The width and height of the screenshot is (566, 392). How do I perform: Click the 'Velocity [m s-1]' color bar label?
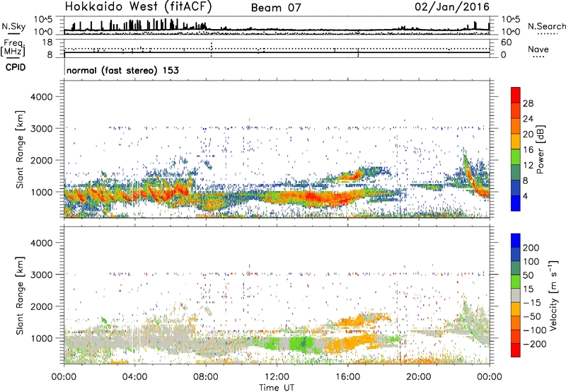(553, 295)
